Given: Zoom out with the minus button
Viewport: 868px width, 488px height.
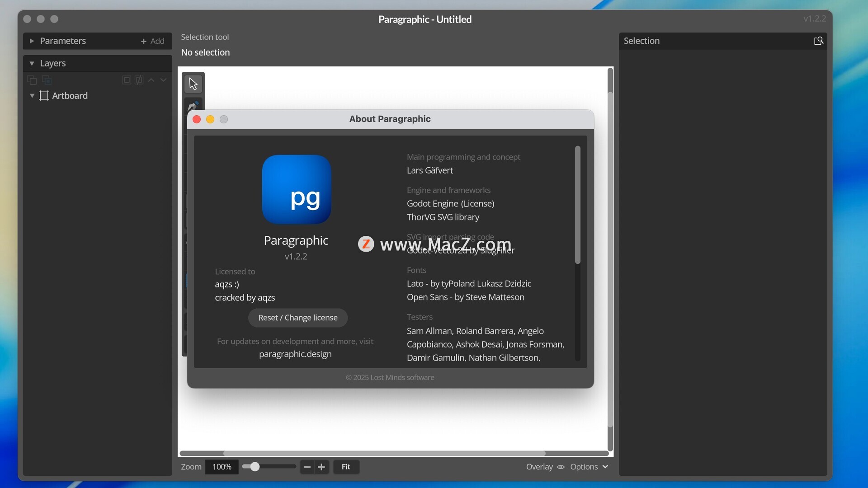Looking at the screenshot, I should (307, 467).
